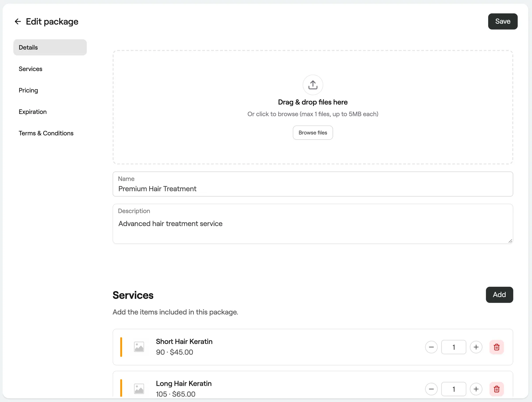Click Browse files button
Image resolution: width=532 pixels, height=402 pixels.
click(313, 133)
